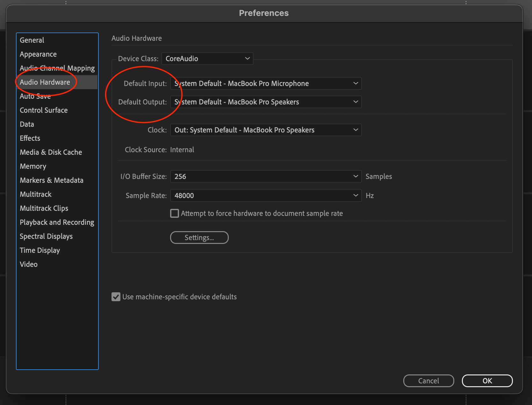Open Playback and Recording preferences
Viewport: 532px width, 405px height.
(57, 222)
